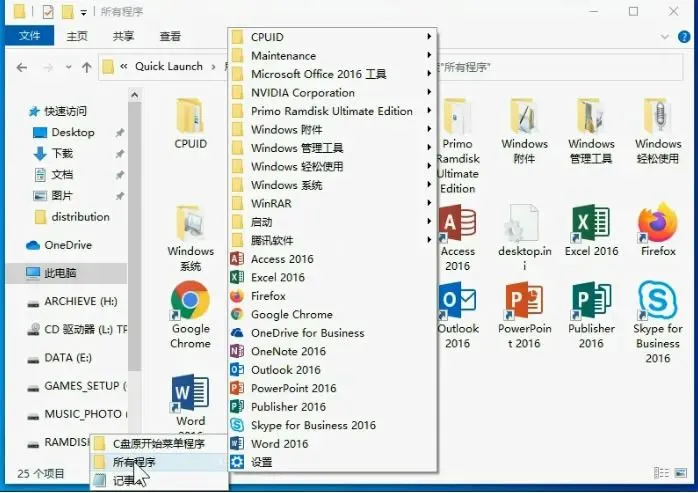Launch Publisher 2016 from the popup menu
The image size is (698, 493).
pyautogui.click(x=332, y=407)
